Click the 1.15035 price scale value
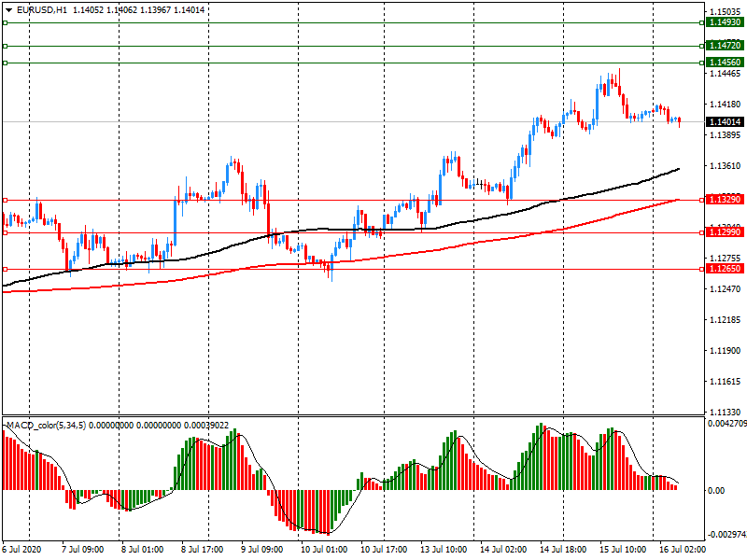The width and height of the screenshot is (747, 560). (x=726, y=12)
